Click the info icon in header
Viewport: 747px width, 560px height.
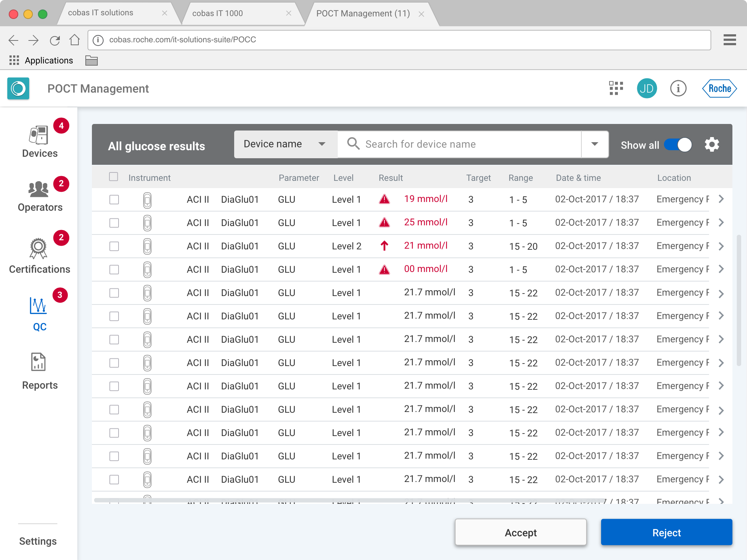pos(678,88)
